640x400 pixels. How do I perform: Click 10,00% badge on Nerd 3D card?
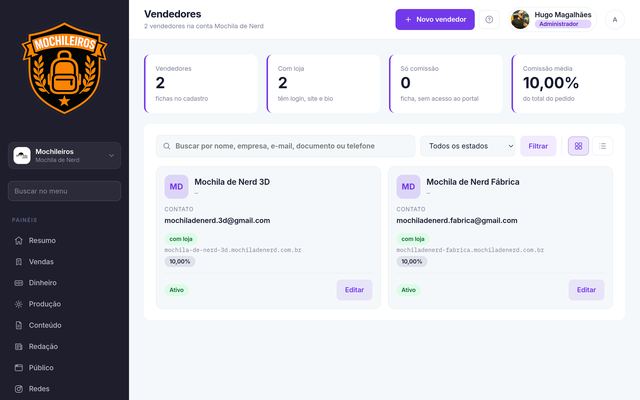click(x=180, y=262)
